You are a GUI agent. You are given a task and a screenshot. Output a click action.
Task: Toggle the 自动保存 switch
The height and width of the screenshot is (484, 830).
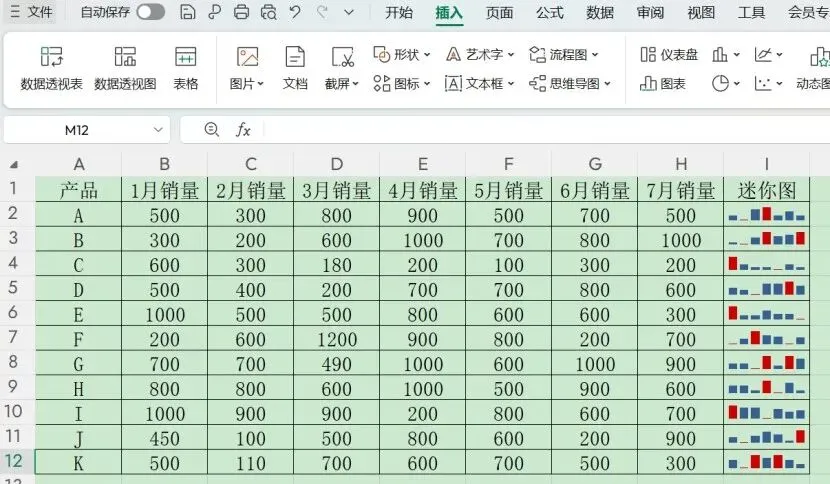[x=150, y=12]
